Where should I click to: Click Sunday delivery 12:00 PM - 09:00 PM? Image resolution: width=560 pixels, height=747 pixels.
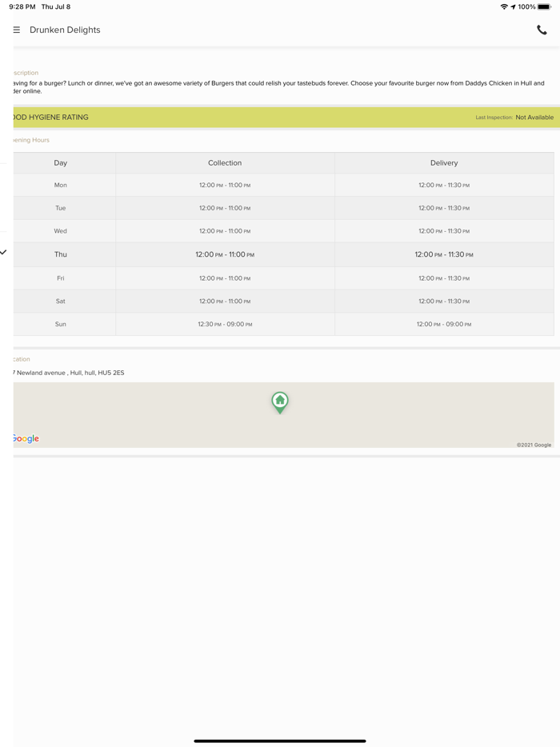coord(444,324)
